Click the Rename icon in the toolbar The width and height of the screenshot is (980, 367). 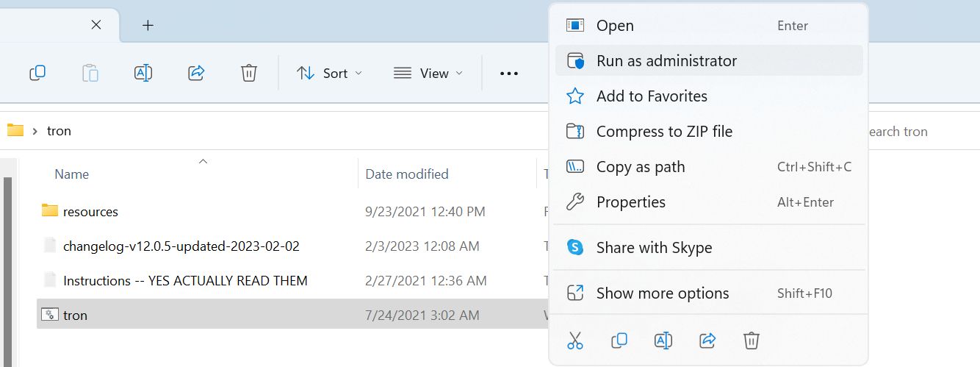coord(143,73)
